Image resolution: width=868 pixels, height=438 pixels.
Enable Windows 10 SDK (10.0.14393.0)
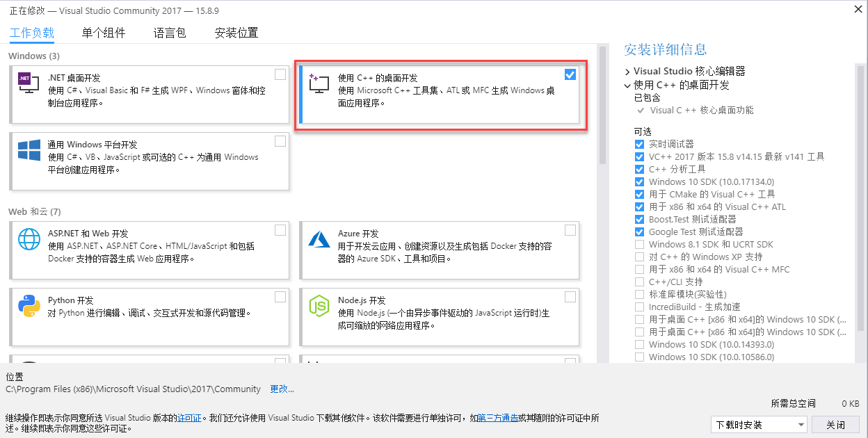pos(639,344)
